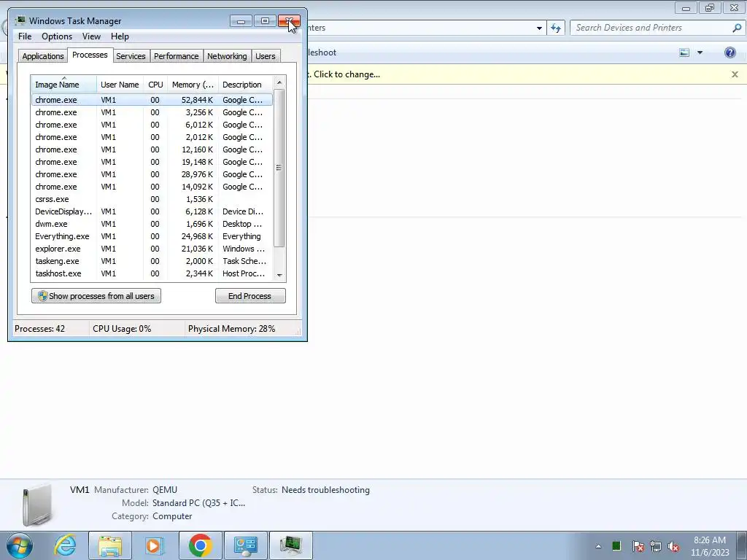Show hidden tray icons arrow

598,546
